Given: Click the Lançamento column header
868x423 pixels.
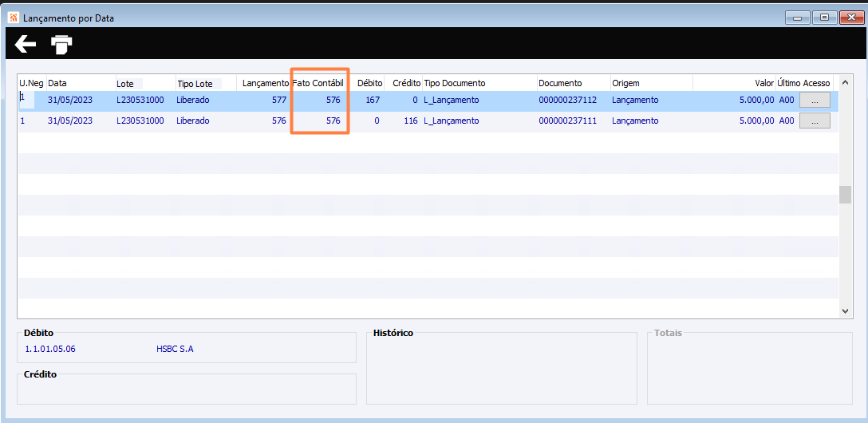Looking at the screenshot, I should (x=266, y=83).
